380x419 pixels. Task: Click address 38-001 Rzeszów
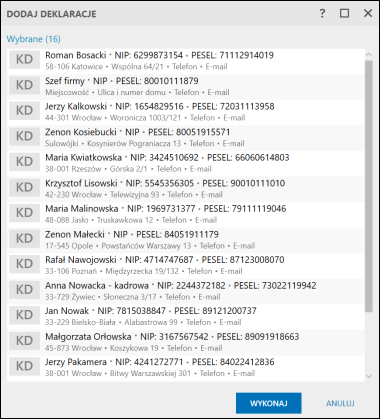[73, 169]
